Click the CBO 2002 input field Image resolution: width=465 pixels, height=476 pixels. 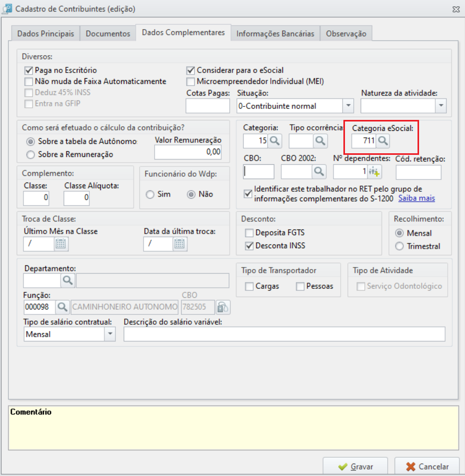296,172
